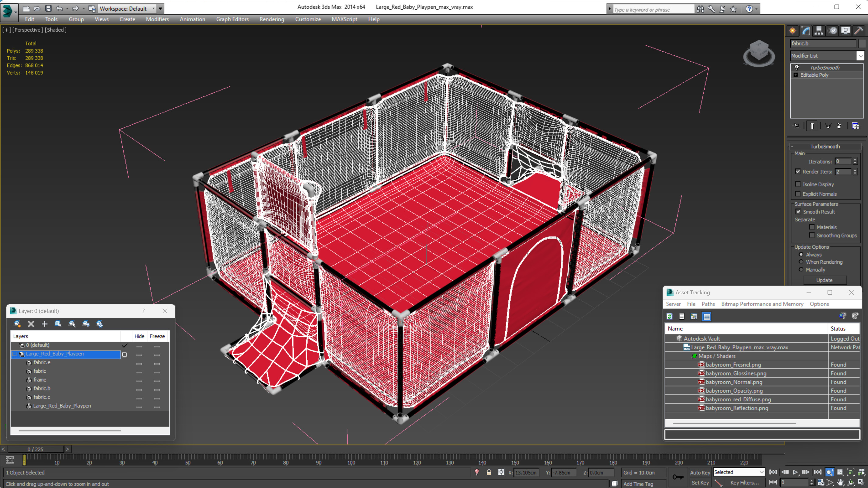This screenshot has width=868, height=488.
Task: Enable Explicit Normals checkbox
Action: [798, 194]
